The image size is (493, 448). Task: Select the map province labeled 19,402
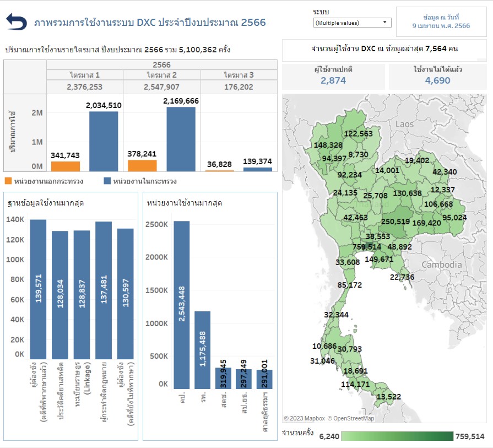417,160
